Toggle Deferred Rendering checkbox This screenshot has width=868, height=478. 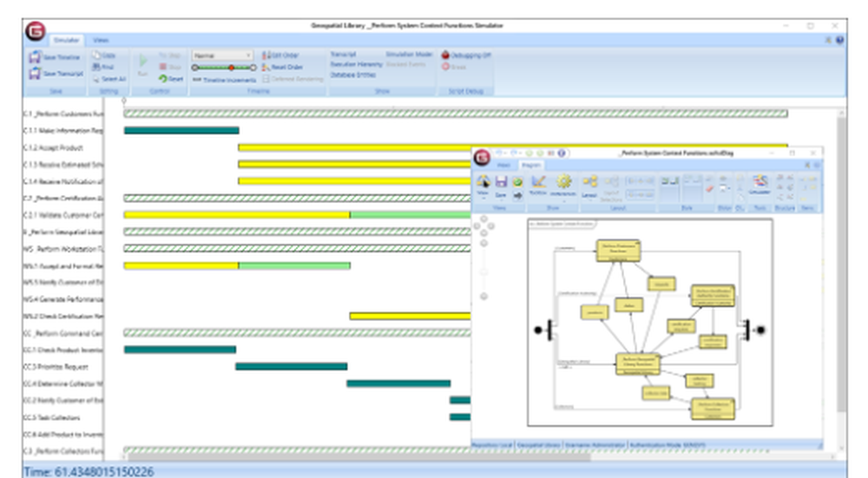coord(266,79)
